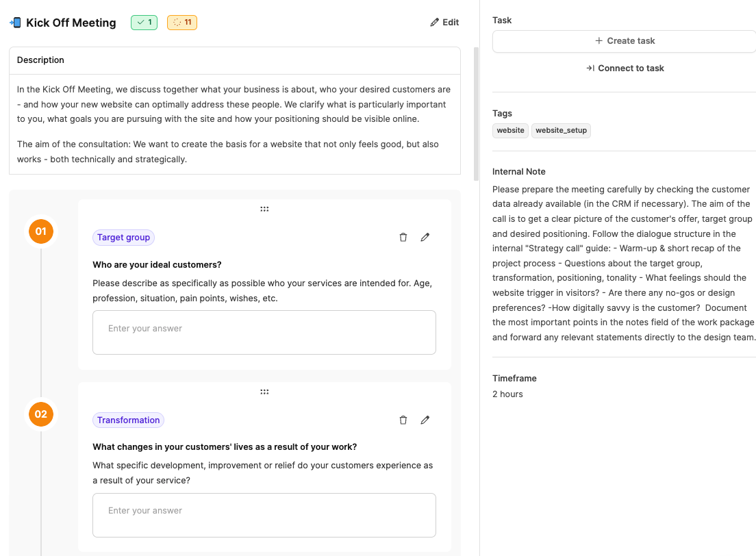The image size is (756, 556).
Task: Click the Transformation category label
Action: pyautogui.click(x=129, y=420)
